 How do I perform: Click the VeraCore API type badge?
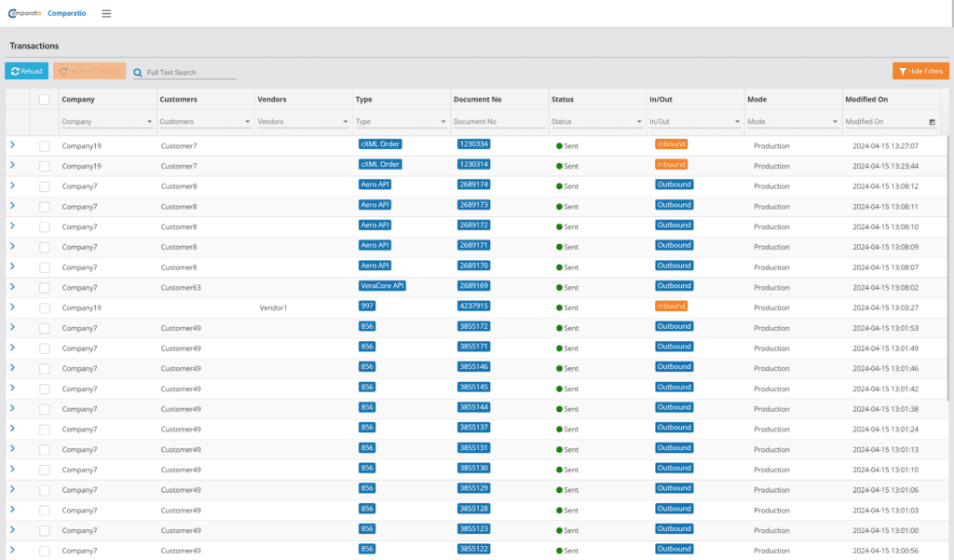pyautogui.click(x=382, y=286)
